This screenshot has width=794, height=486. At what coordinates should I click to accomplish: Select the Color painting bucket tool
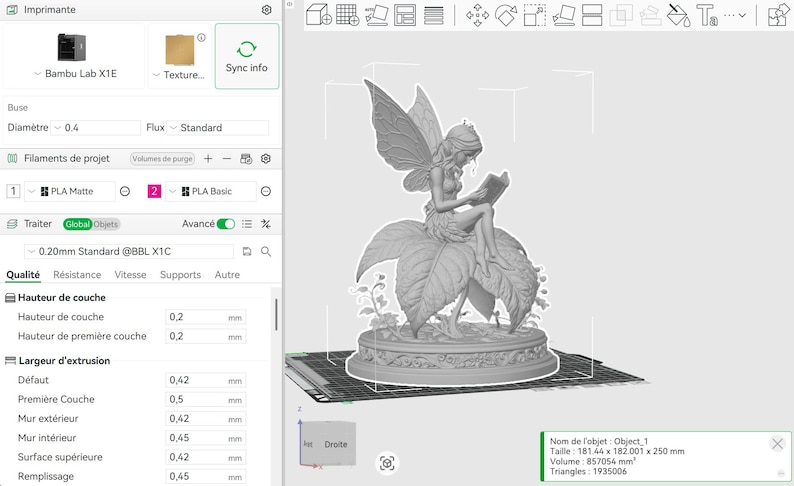pyautogui.click(x=679, y=15)
